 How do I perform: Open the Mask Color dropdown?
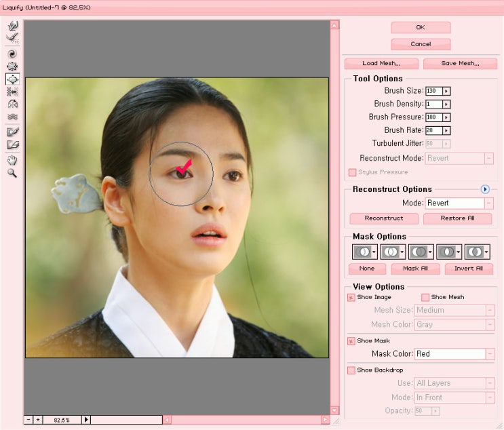pyautogui.click(x=489, y=354)
